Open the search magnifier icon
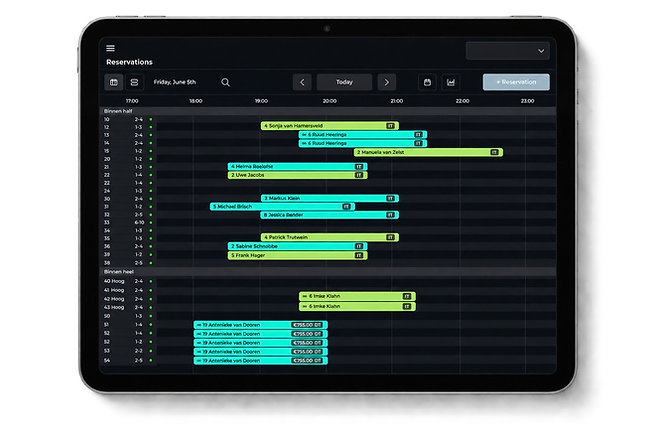 click(x=226, y=82)
